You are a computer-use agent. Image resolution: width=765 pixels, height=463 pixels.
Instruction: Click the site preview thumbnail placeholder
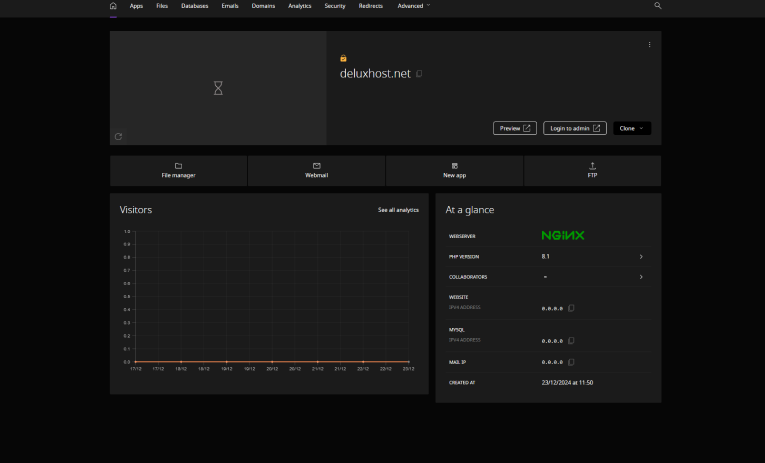click(218, 88)
